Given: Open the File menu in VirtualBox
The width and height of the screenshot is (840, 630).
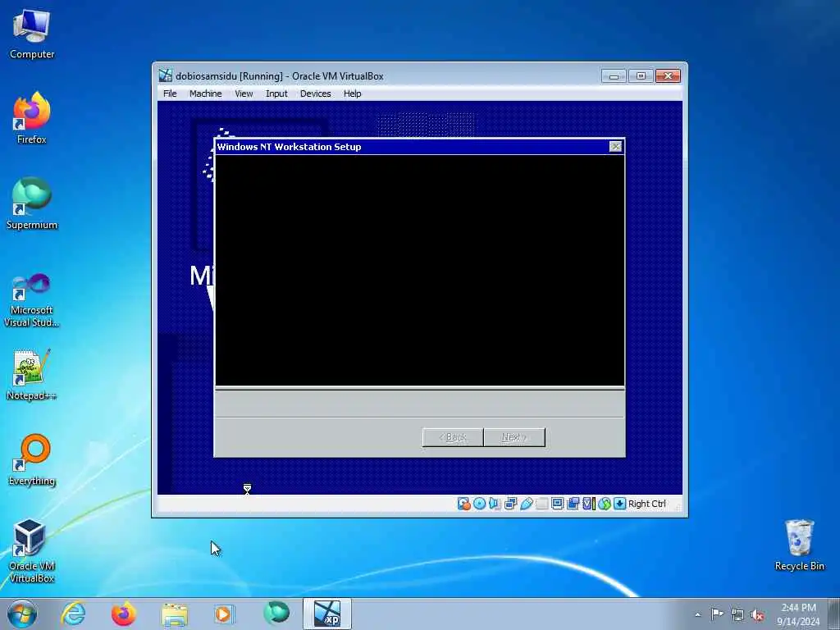Looking at the screenshot, I should point(170,94).
